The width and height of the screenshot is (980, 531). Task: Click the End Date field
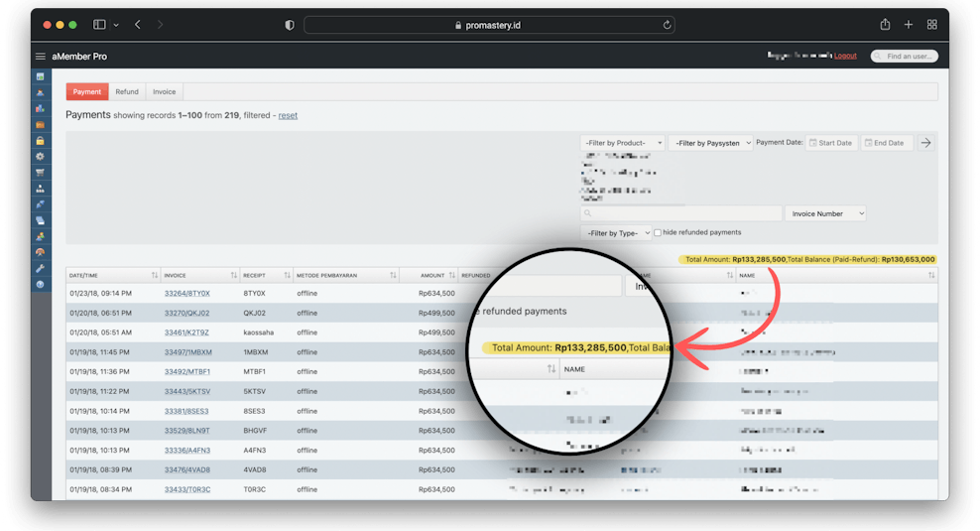click(886, 143)
